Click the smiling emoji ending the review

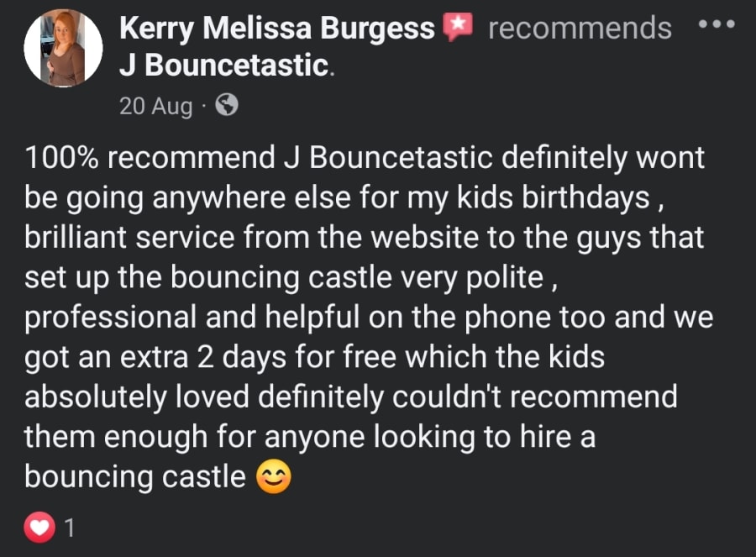point(273,478)
